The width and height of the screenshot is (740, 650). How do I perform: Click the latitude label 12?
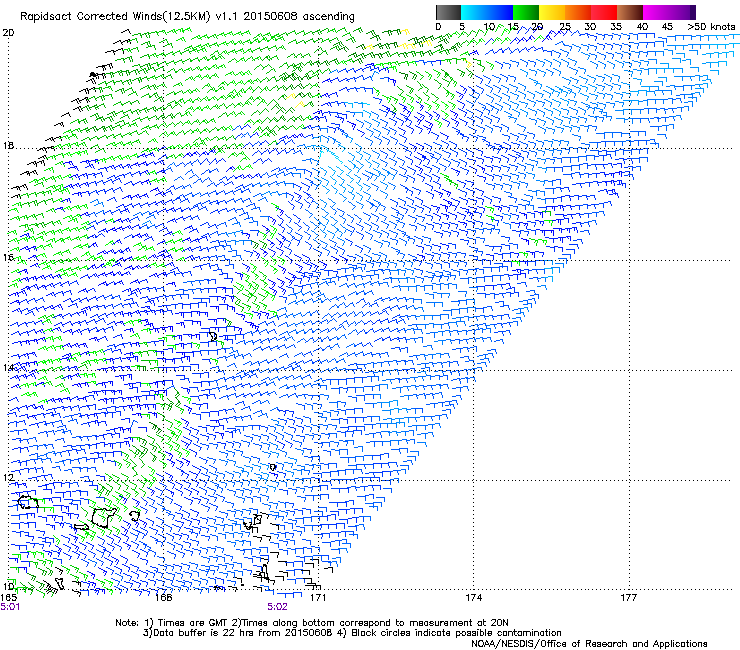point(8,477)
